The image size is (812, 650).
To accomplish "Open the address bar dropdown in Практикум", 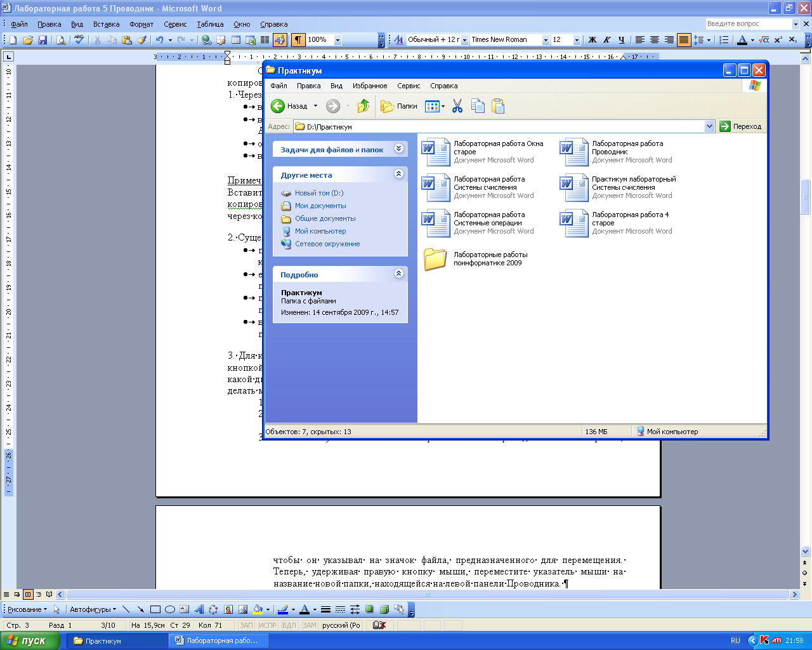I will pyautogui.click(x=710, y=126).
